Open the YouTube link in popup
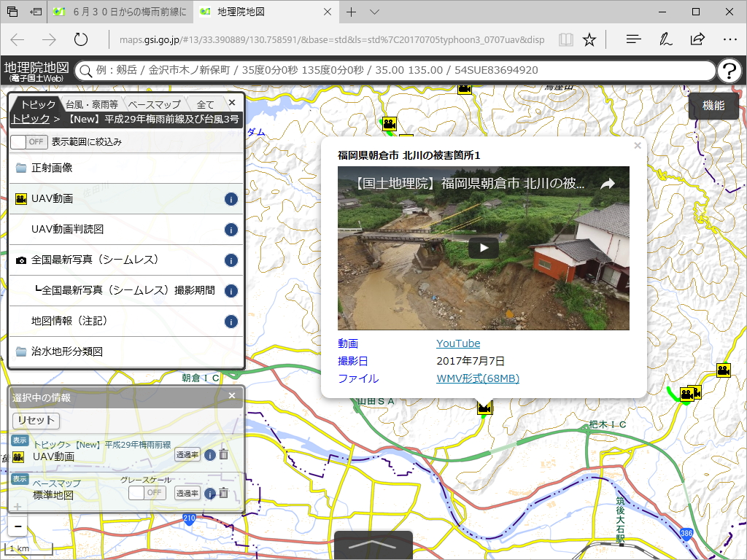The height and width of the screenshot is (560, 747). coord(458,343)
